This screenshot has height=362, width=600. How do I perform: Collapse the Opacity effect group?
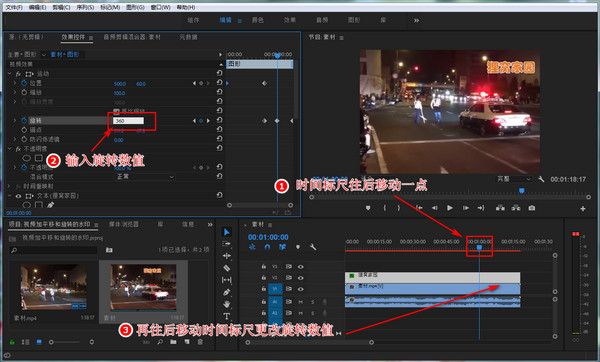[10, 148]
